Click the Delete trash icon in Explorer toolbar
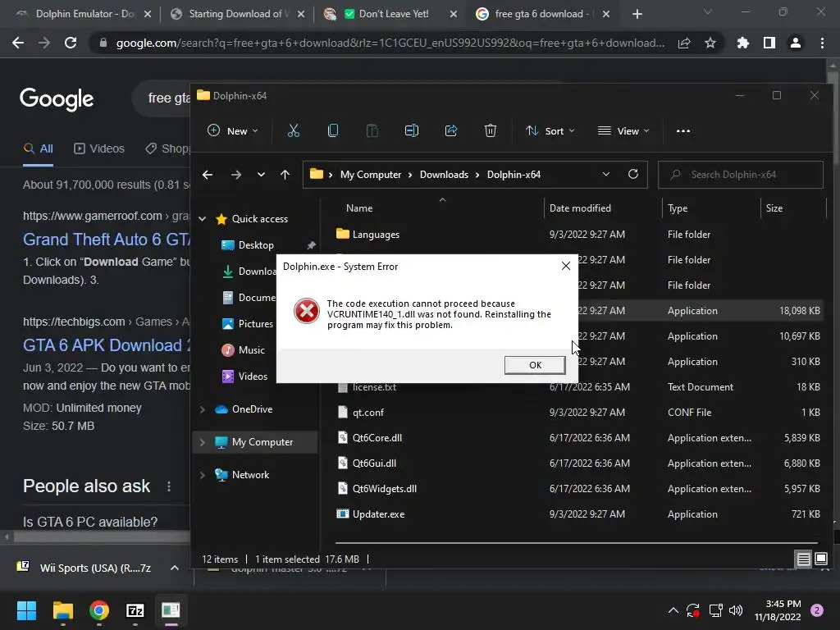840x630 pixels. [491, 130]
